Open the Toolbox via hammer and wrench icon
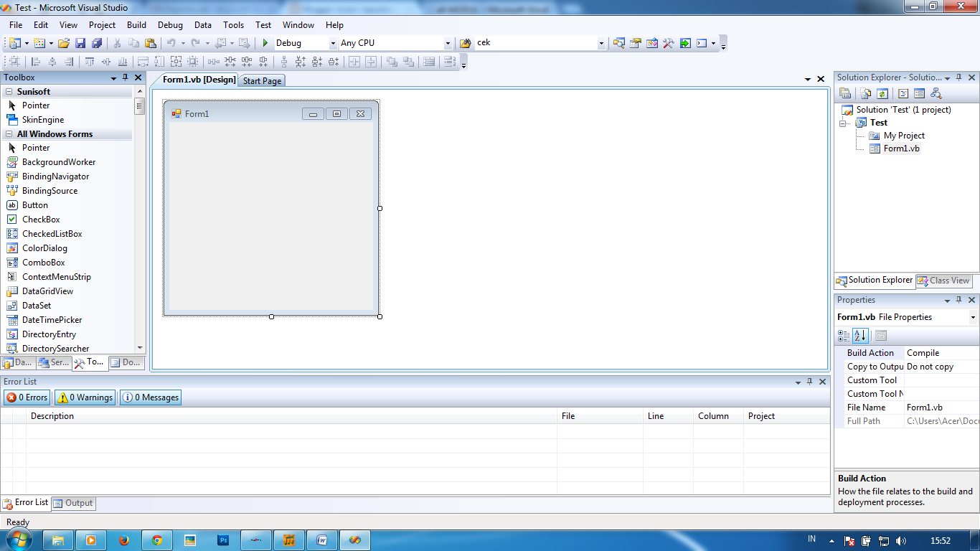Screen dimensions: 980x551 668,43
